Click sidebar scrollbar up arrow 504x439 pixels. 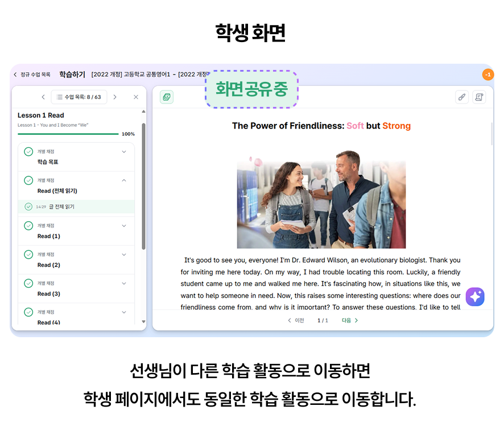click(x=144, y=111)
